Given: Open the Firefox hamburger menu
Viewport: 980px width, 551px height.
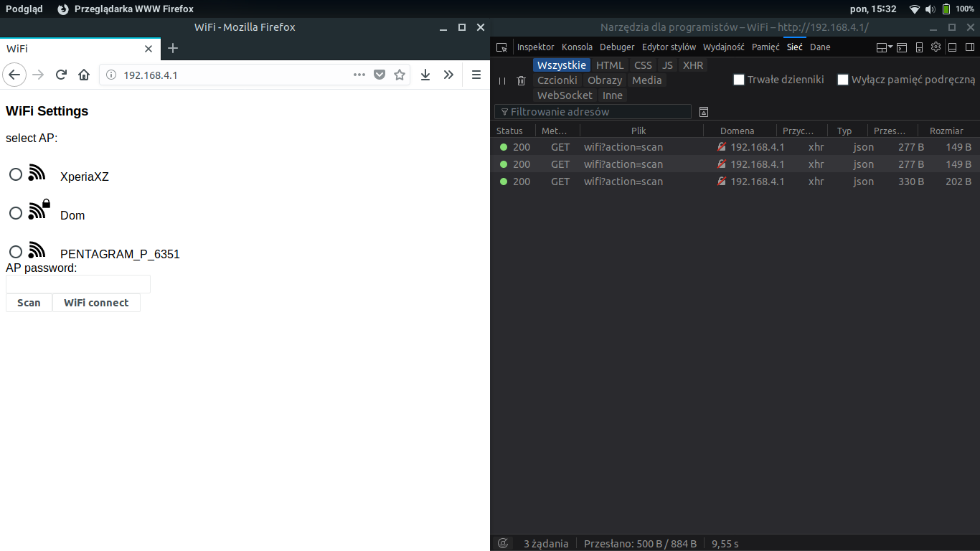Looking at the screenshot, I should click(x=476, y=75).
